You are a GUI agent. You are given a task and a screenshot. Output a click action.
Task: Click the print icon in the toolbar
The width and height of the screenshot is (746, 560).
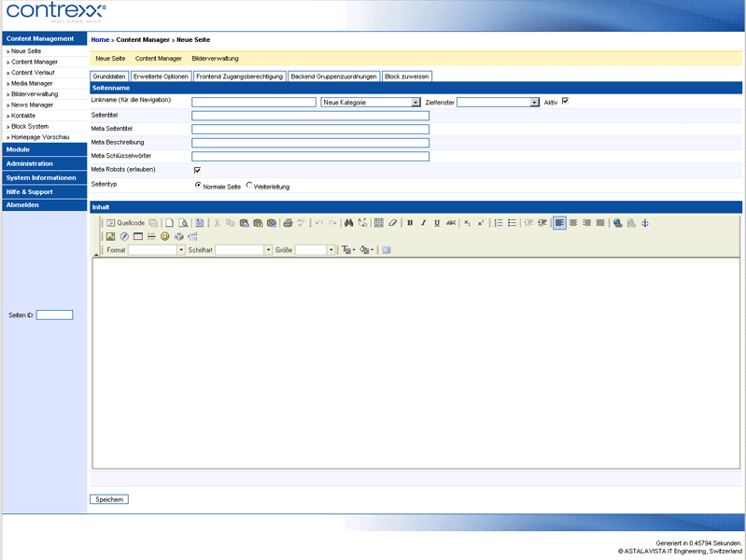(288, 223)
